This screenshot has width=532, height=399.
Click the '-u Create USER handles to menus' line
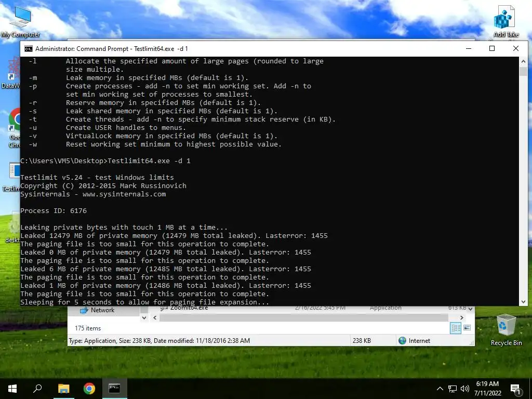coord(107,128)
